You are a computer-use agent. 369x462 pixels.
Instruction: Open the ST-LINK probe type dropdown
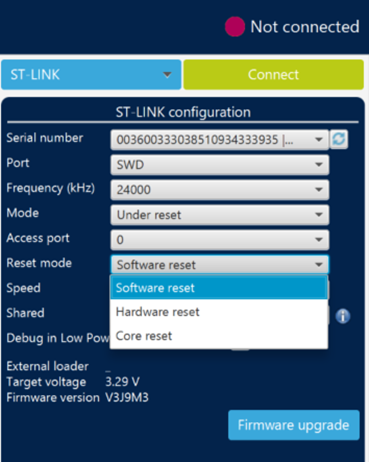click(91, 75)
